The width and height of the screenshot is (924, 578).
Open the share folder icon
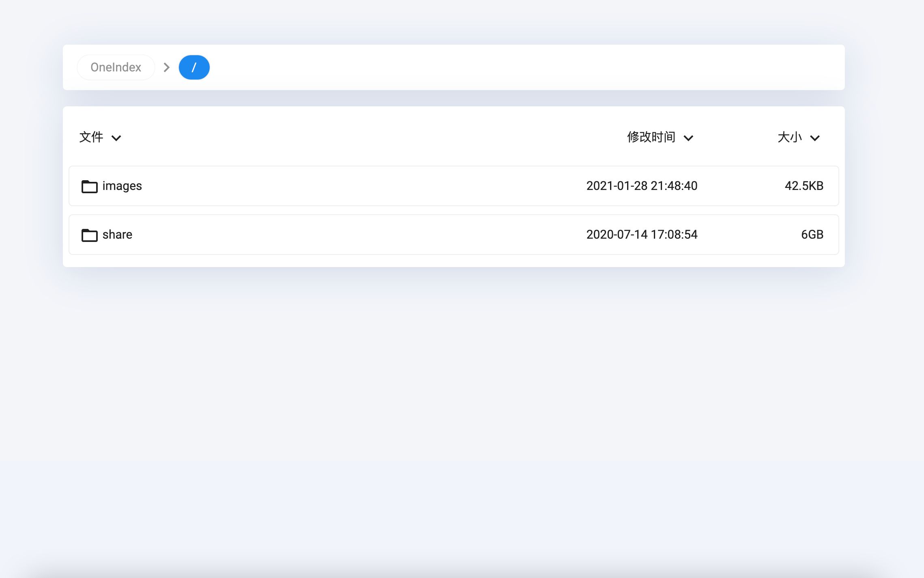[89, 235]
